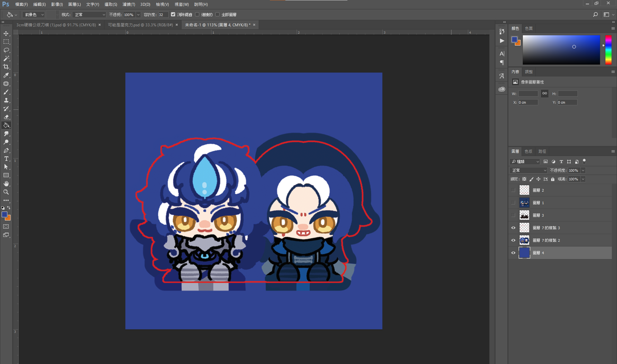Select the Lasso tool
The image size is (617, 364).
pyautogui.click(x=6, y=50)
